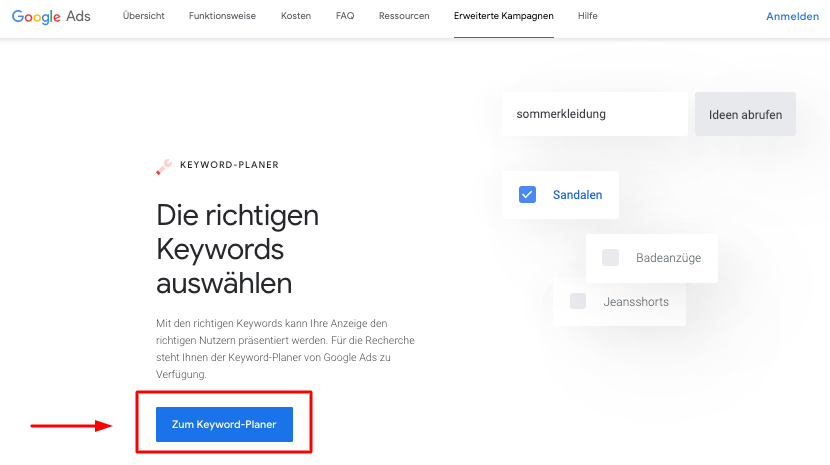The width and height of the screenshot is (830, 465).
Task: Uncheck the Sandalen checkbox
Action: pyautogui.click(x=527, y=194)
